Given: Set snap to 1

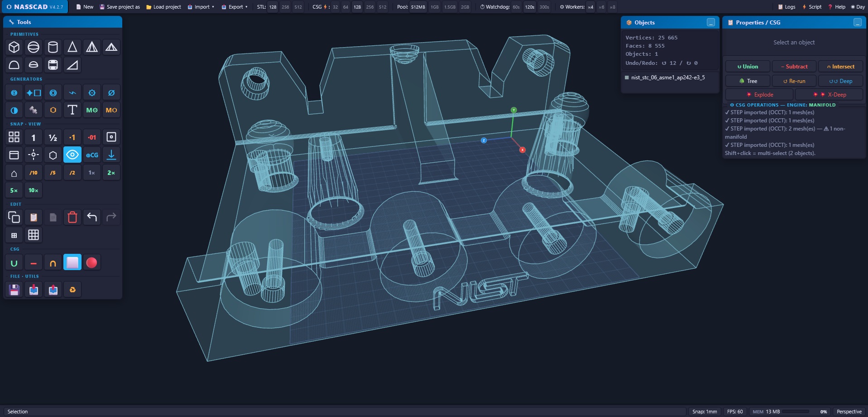Looking at the screenshot, I should point(34,137).
